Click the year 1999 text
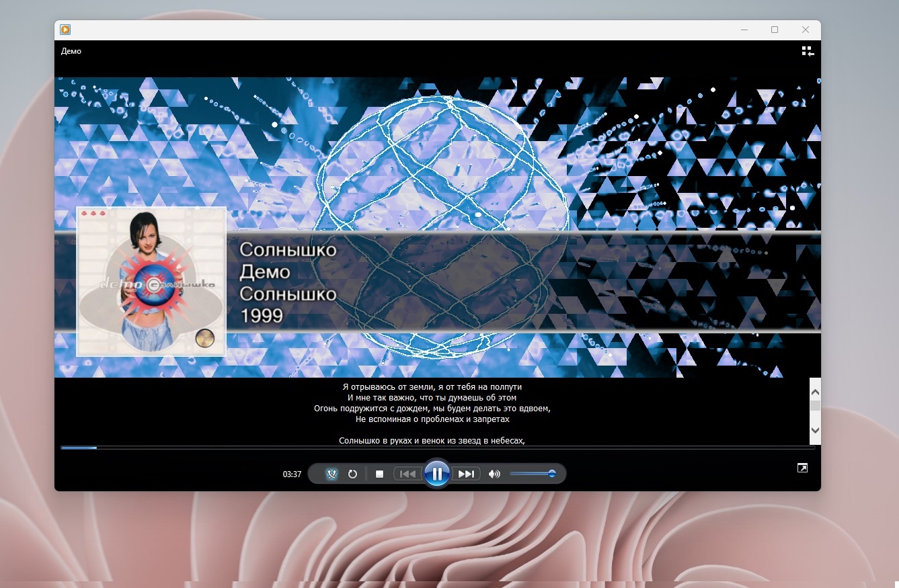The image size is (899, 588). coord(262,316)
